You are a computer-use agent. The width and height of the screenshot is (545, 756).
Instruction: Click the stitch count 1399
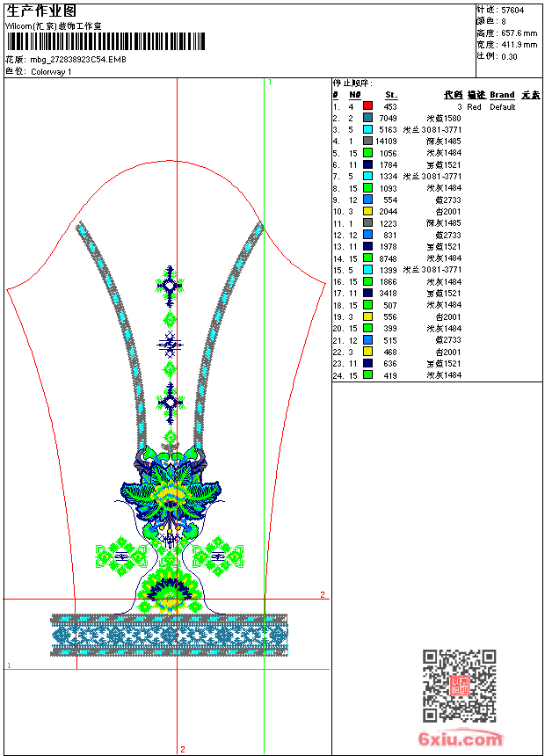click(389, 271)
